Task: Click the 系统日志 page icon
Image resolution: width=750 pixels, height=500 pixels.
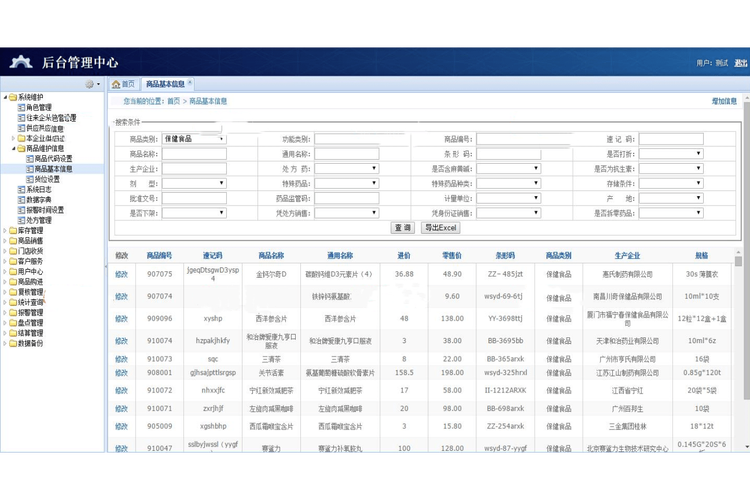Action: click(21, 189)
